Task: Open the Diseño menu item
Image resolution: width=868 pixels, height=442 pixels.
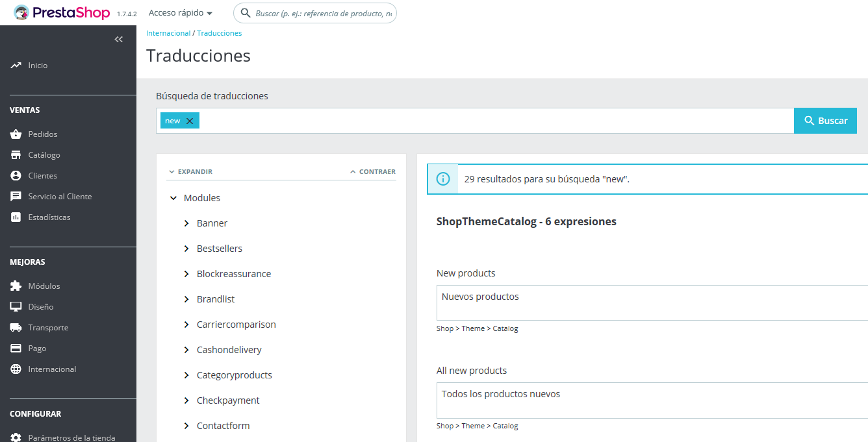Action: pos(40,307)
